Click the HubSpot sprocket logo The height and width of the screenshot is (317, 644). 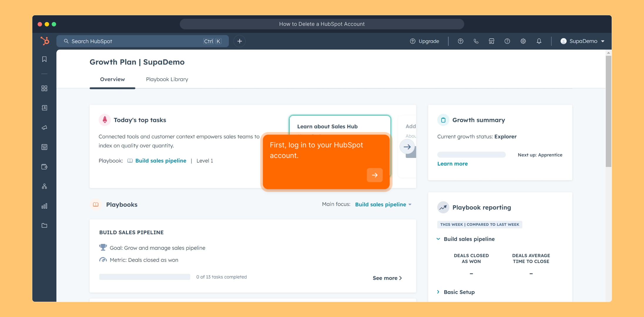(x=45, y=41)
